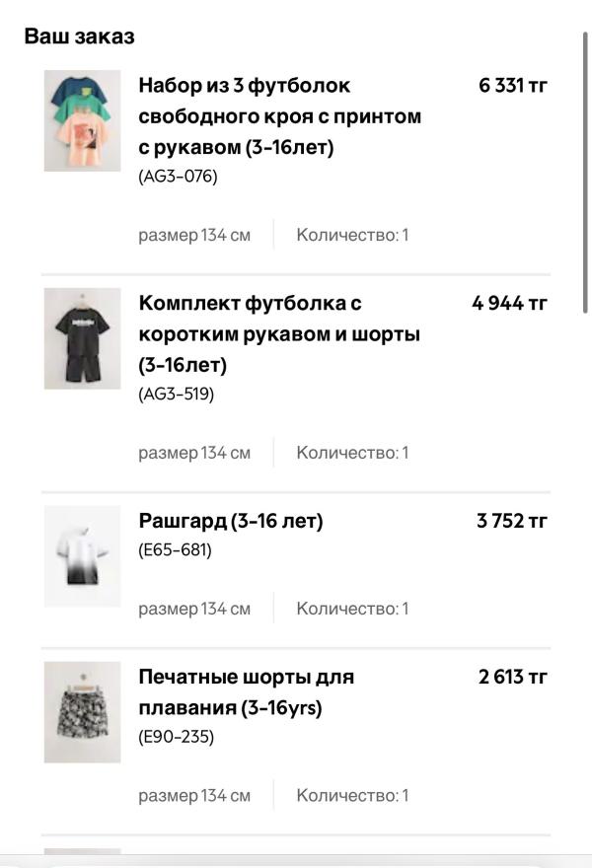Open the 'Печатные шорты для плавания' title
The image size is (592, 868).
(246, 692)
